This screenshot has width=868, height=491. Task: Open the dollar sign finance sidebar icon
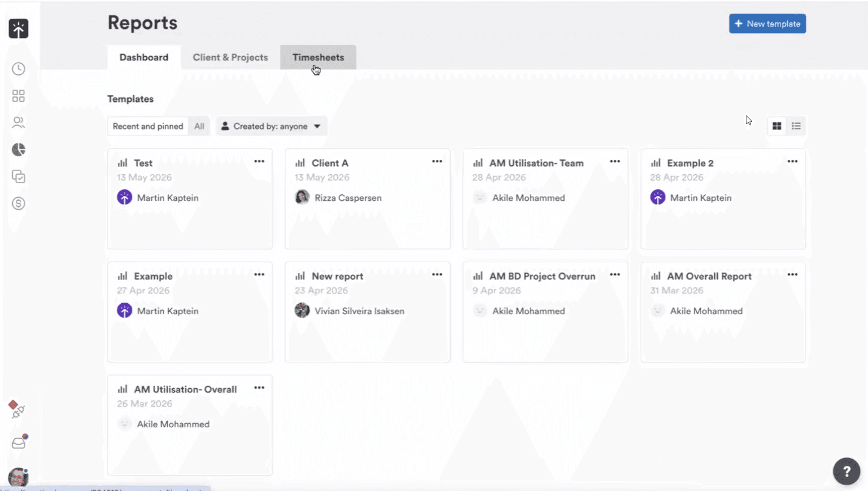[19, 203]
